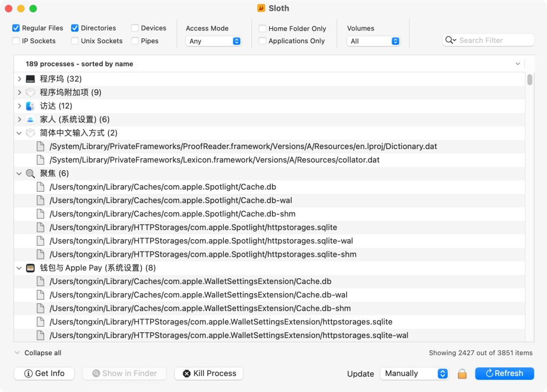
Task: Click the lock icon next to Refresh
Action: (x=462, y=373)
